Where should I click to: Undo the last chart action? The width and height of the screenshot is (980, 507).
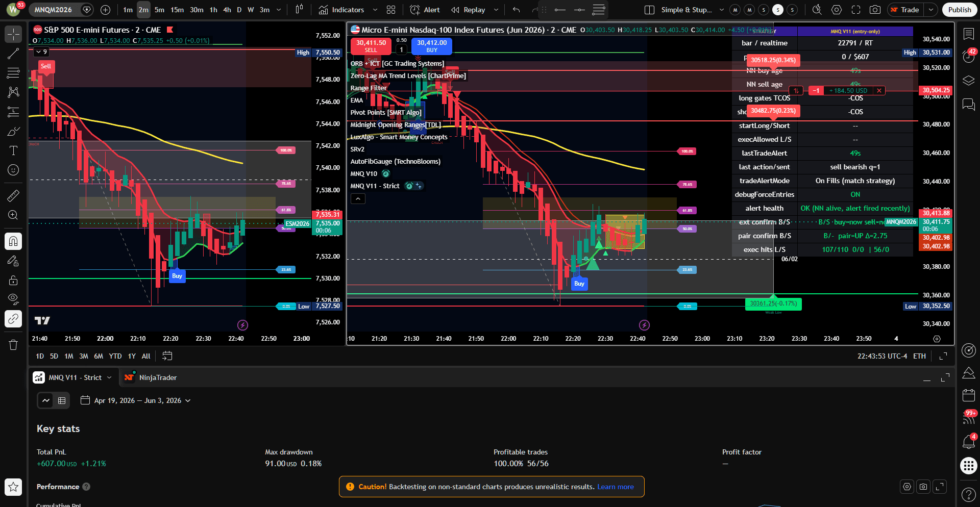(517, 10)
